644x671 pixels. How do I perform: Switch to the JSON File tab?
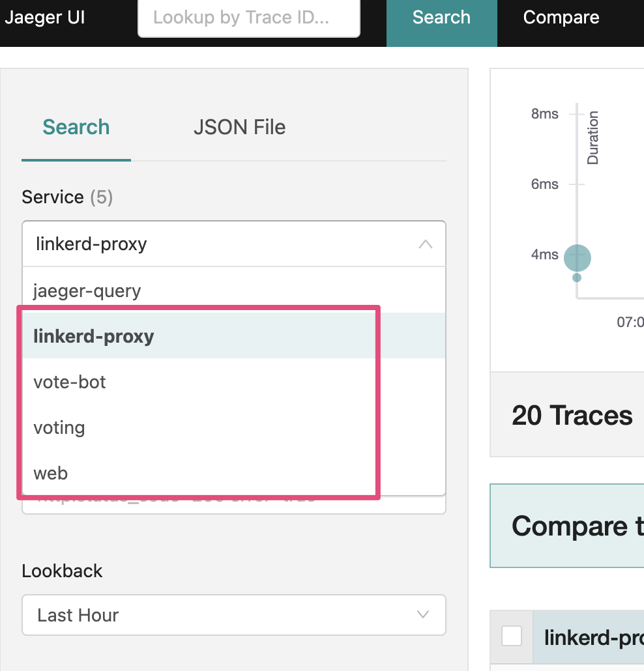239,128
